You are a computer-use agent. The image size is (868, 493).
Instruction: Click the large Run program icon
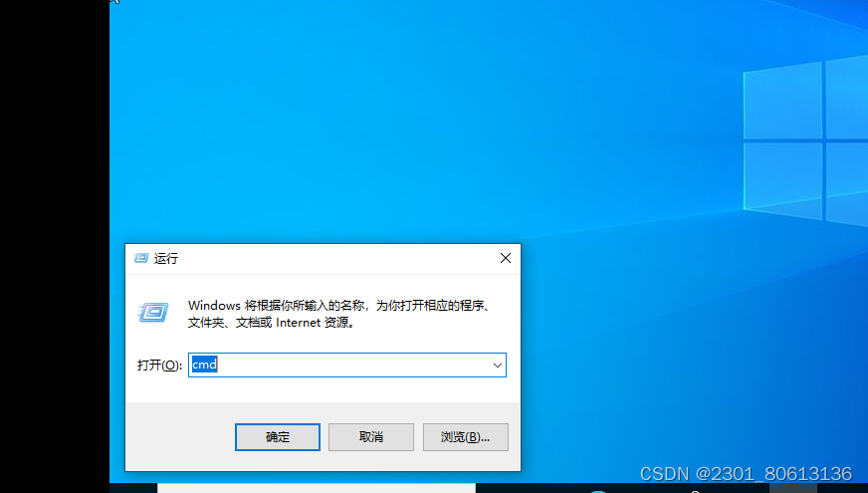(x=153, y=313)
